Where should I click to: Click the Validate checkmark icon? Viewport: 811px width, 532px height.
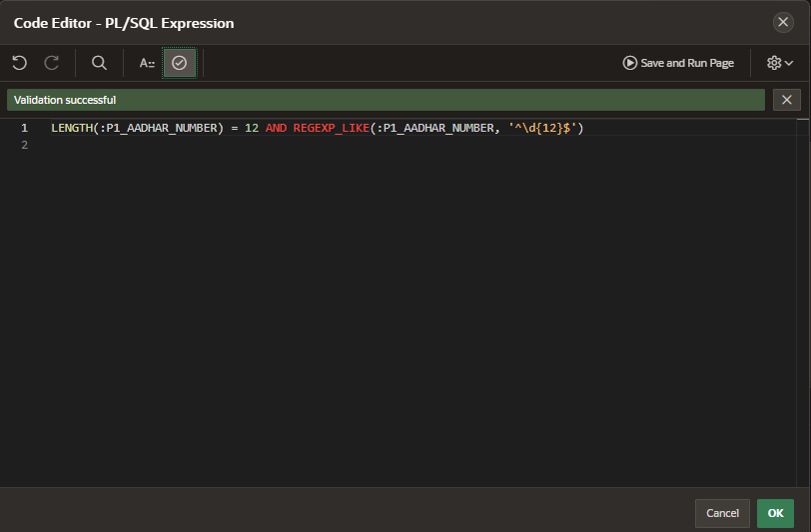click(x=180, y=63)
